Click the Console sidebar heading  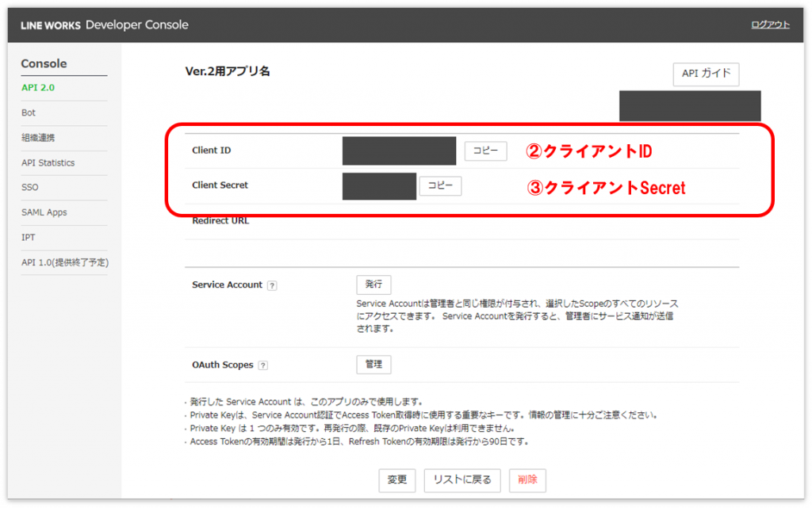44,63
